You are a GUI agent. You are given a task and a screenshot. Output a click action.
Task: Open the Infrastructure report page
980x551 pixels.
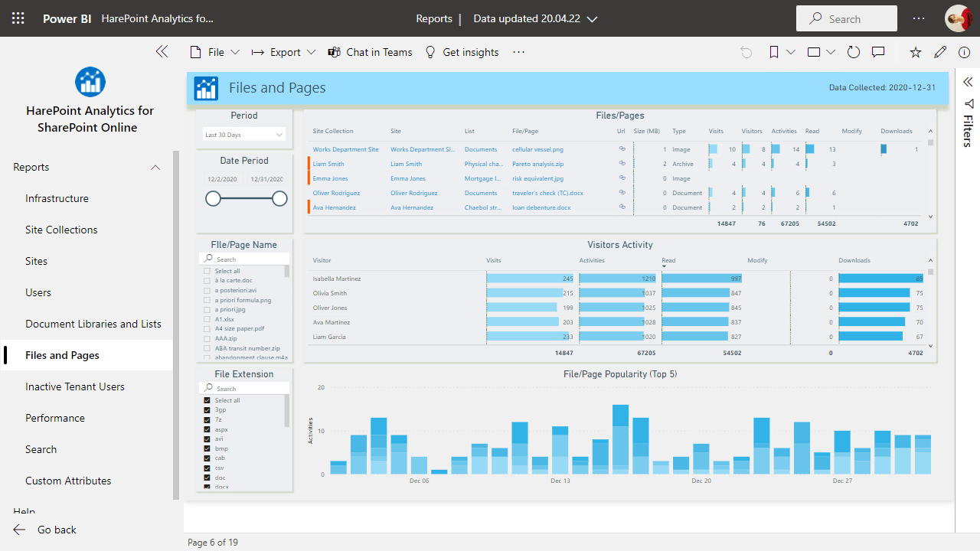(57, 198)
